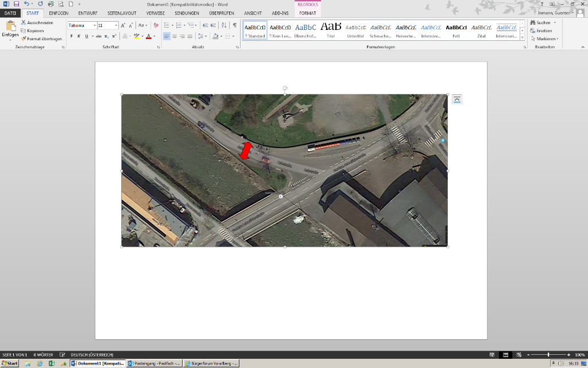Open the Windows Start menu
588x368 pixels.
point(10,363)
